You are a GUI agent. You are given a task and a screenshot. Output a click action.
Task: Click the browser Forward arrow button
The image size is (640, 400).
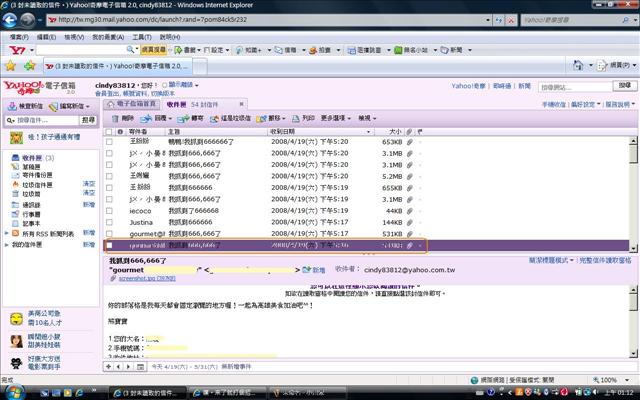(27, 20)
